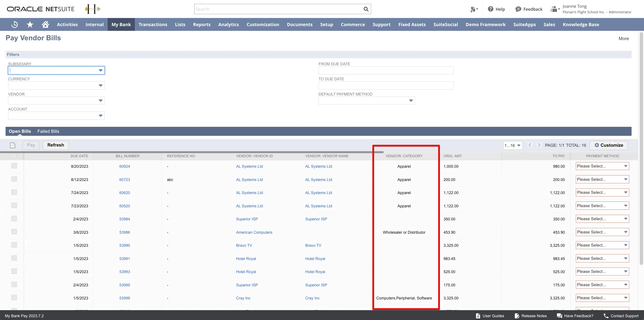Image resolution: width=644 pixels, height=320 pixels.
Task: Open User Guides in footer
Action: 490,316
